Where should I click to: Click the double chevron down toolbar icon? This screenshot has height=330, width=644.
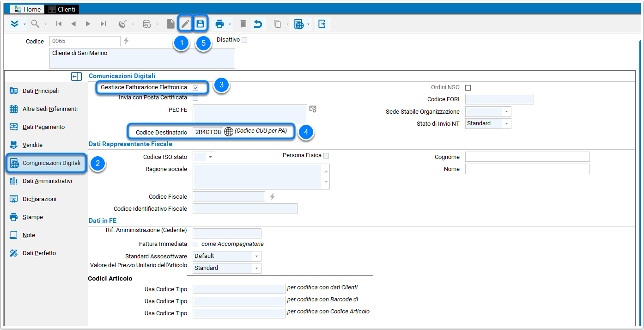[x=14, y=24]
